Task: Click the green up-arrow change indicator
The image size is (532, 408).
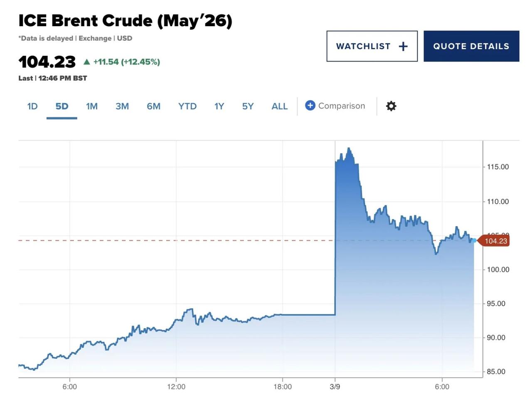Action: point(87,62)
